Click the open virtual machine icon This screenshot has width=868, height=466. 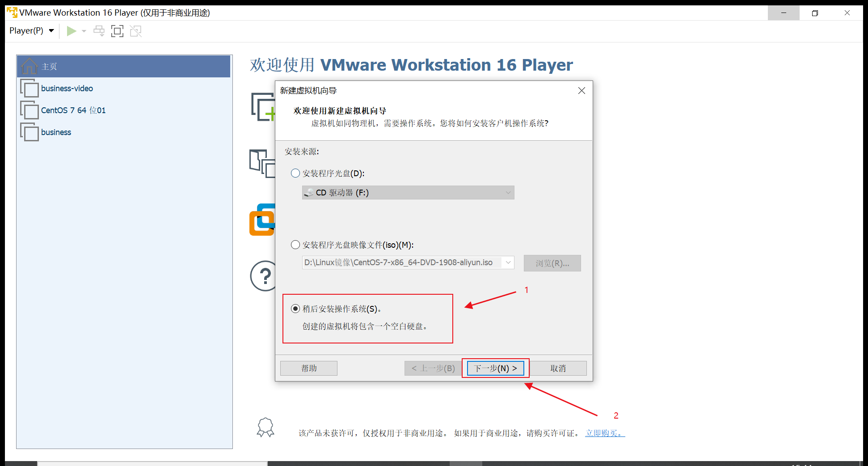[262, 163]
